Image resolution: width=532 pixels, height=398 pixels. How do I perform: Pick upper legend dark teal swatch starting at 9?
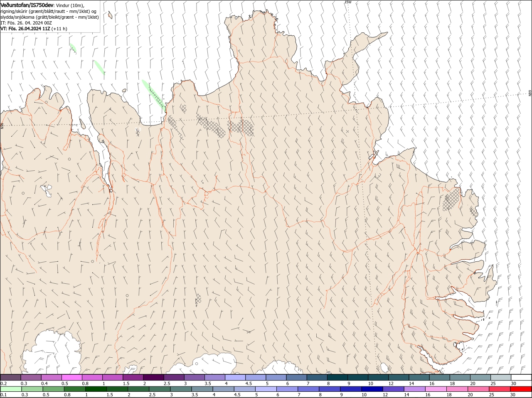[x=358, y=377]
